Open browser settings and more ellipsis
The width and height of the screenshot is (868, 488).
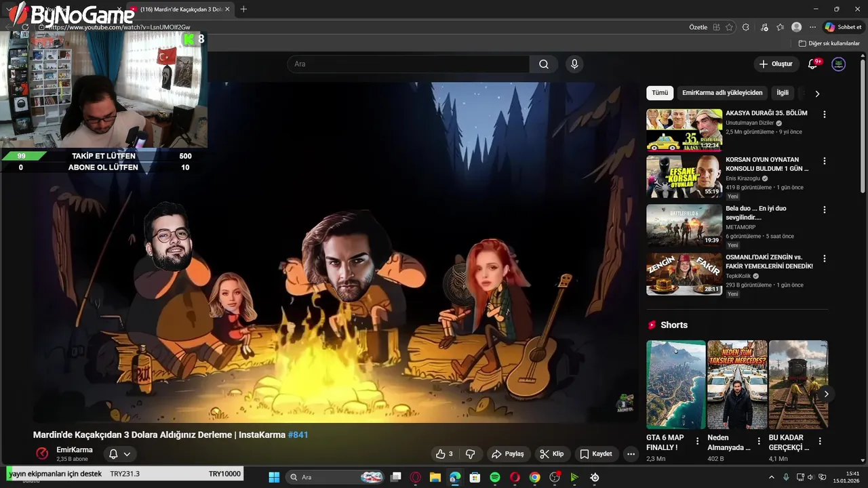pos(813,27)
